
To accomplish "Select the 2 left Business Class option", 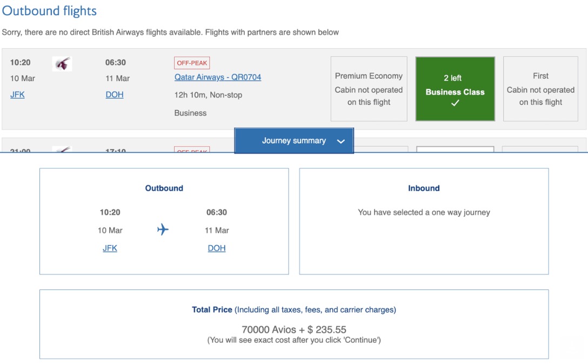I will tap(455, 89).
